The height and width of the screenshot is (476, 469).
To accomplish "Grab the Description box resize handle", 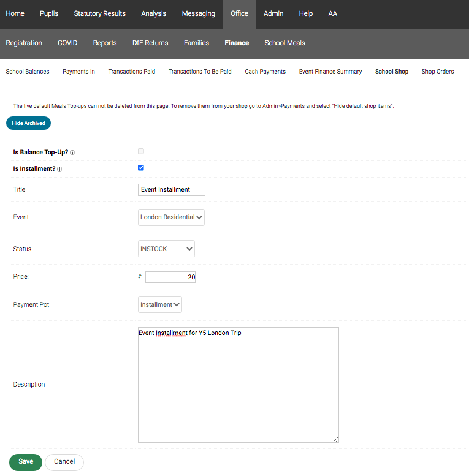I will pyautogui.click(x=336, y=439).
